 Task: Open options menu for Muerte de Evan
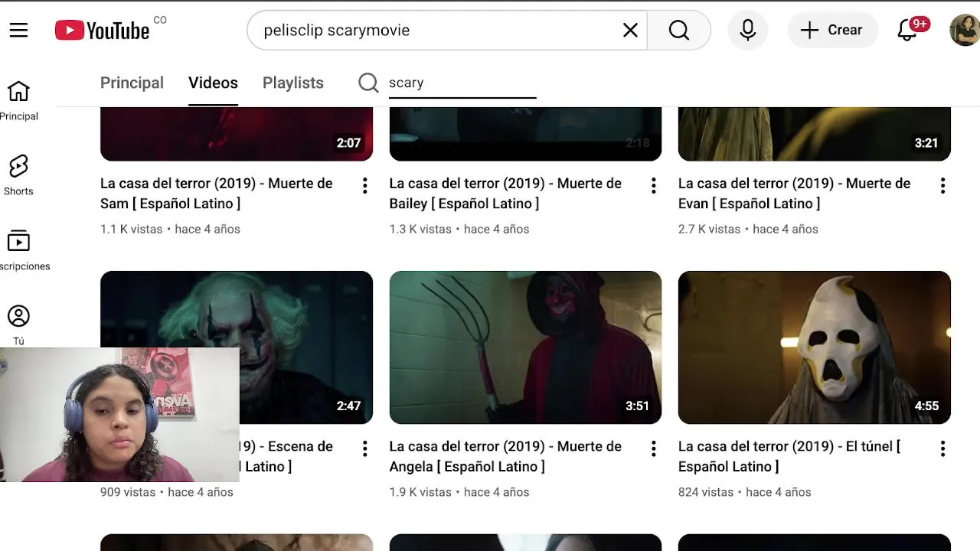[942, 185]
